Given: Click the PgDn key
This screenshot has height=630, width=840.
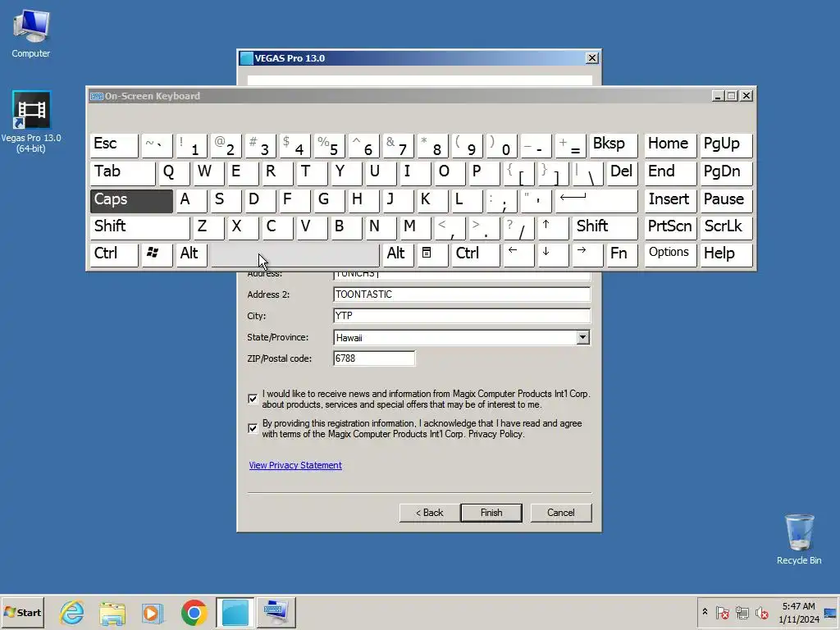Looking at the screenshot, I should [726, 173].
